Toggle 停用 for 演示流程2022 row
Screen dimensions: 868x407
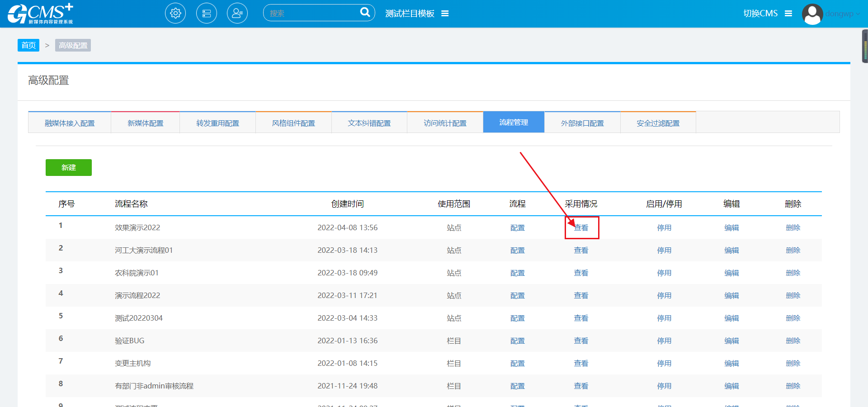[x=664, y=295]
